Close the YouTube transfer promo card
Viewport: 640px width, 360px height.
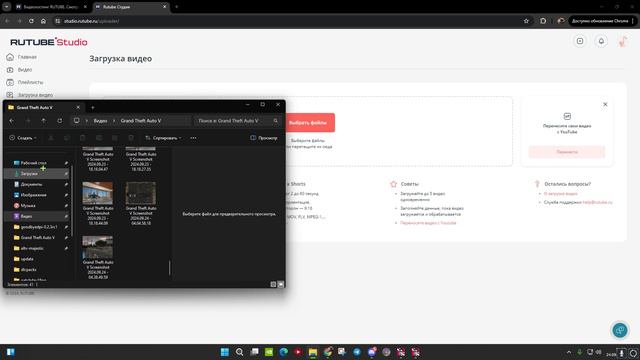click(605, 104)
